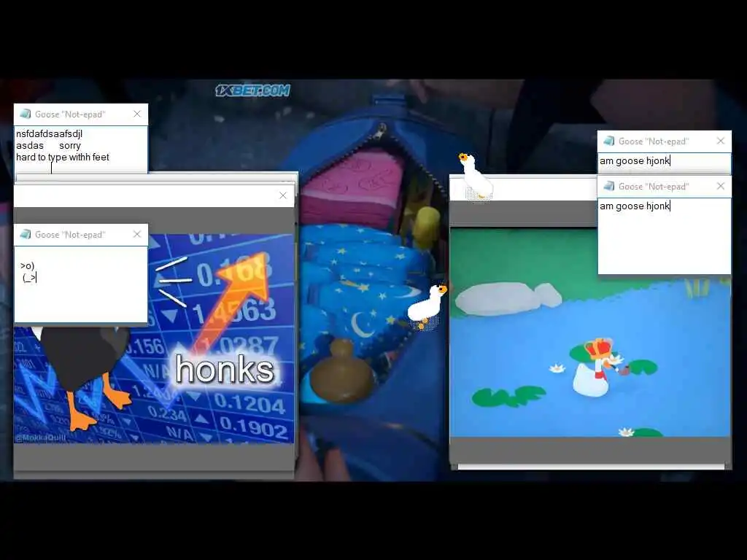The height and width of the screenshot is (560, 747).
Task: Close the 'honks' meme window
Action: tap(283, 195)
